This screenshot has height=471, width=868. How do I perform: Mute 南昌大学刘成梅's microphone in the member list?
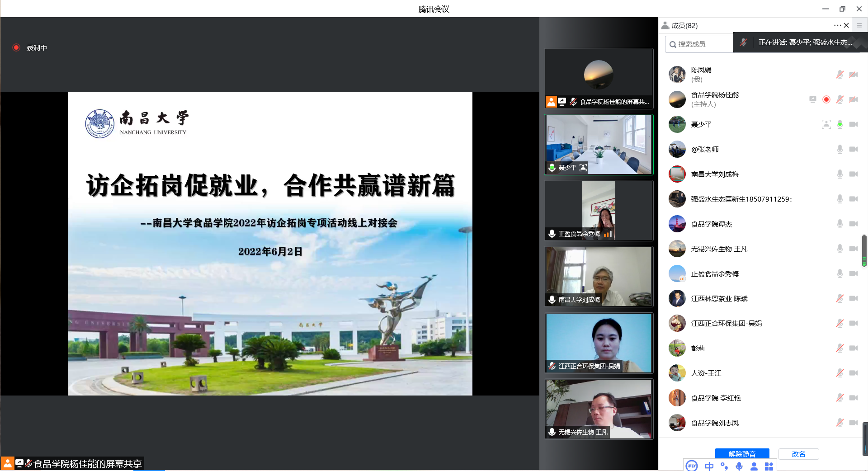840,174
